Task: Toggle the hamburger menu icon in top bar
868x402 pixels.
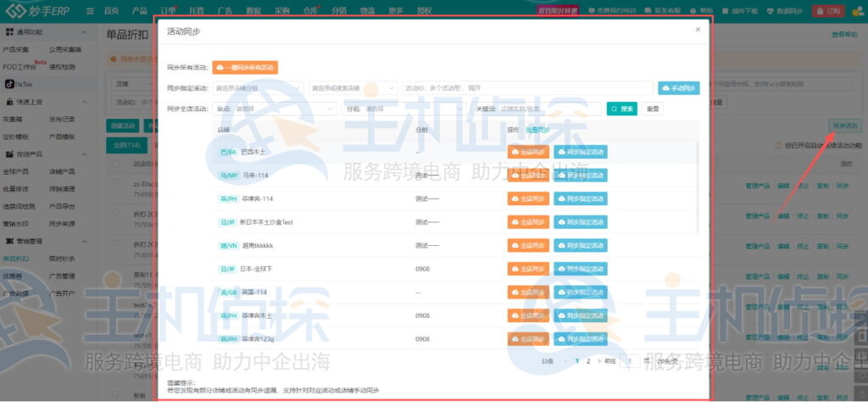Action: tap(90, 10)
